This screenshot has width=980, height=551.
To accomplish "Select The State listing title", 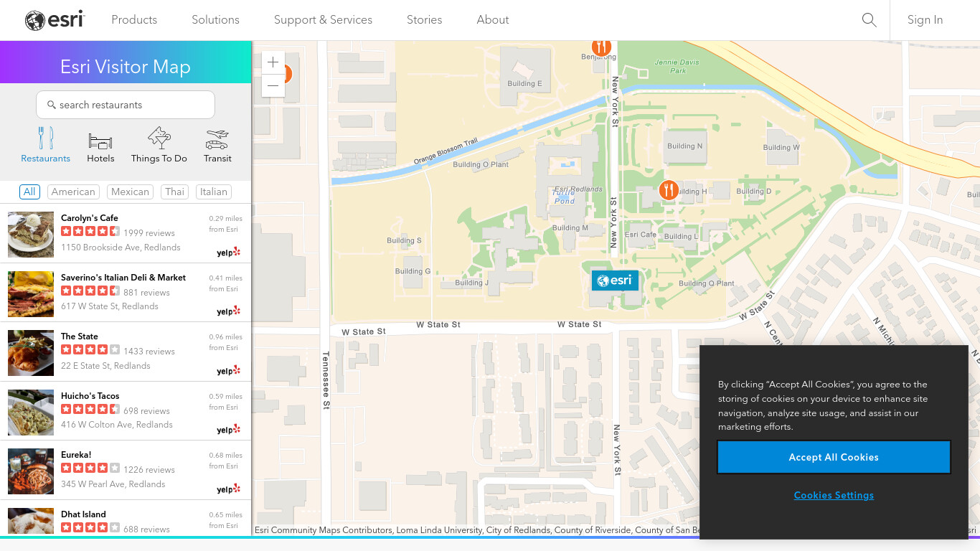I will pos(80,336).
